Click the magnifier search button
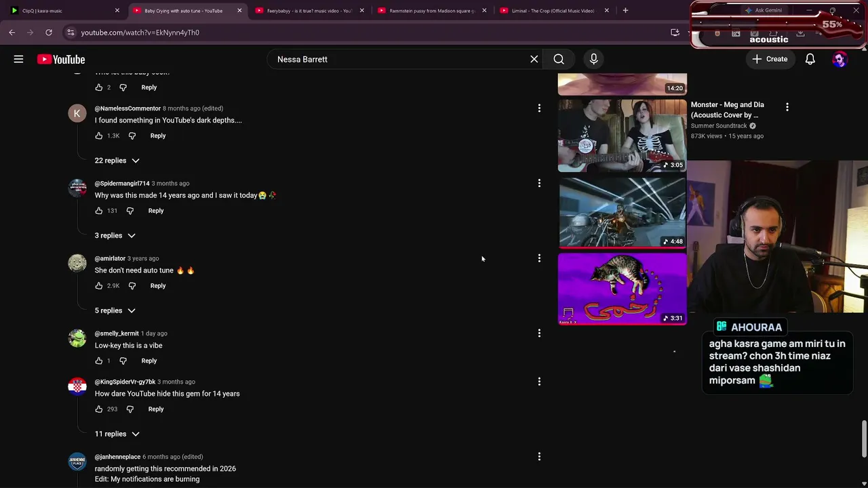This screenshot has height=488, width=868. click(559, 60)
